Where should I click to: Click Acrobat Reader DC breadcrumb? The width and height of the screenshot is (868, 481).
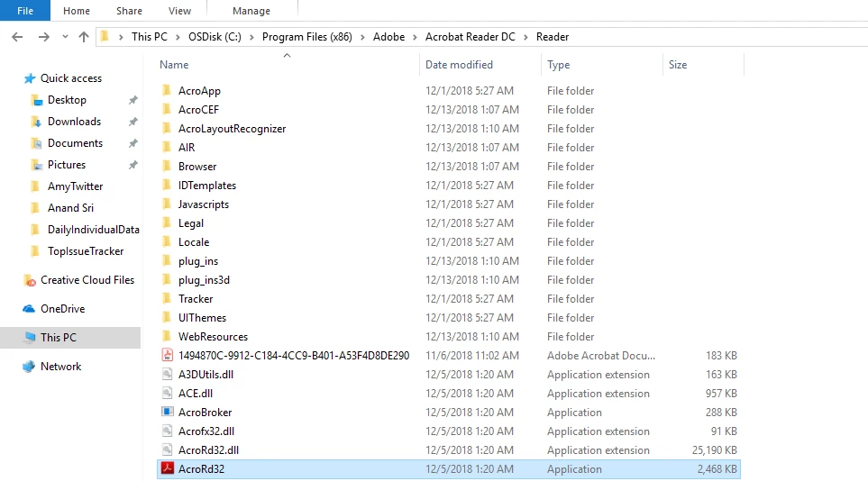coord(470,37)
